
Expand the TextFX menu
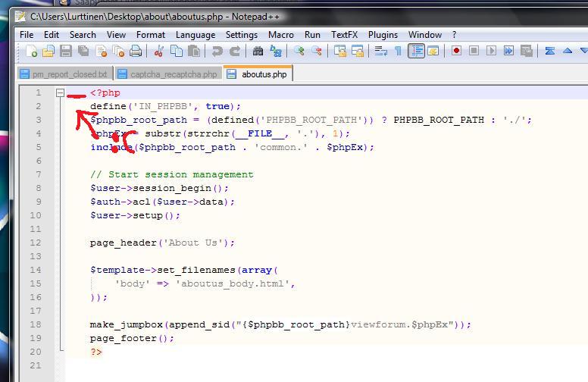tap(344, 34)
